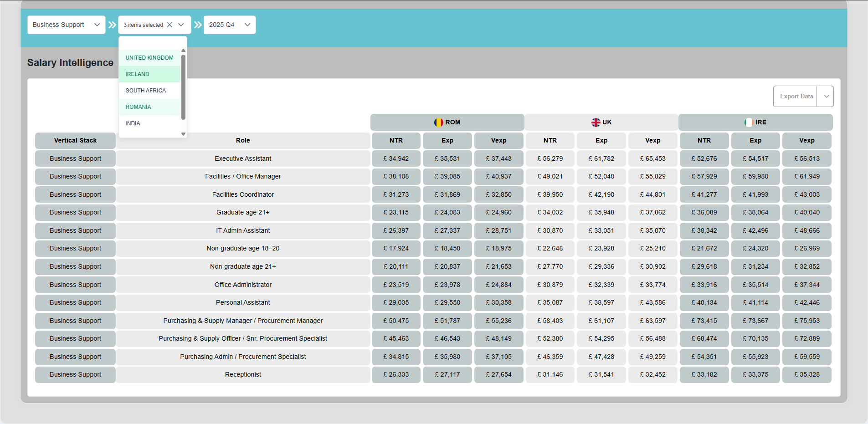Click the £ 61,782 cell

pos(601,158)
